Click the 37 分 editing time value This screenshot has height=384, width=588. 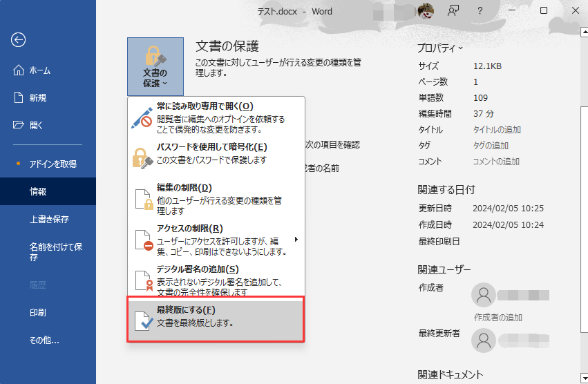click(484, 114)
